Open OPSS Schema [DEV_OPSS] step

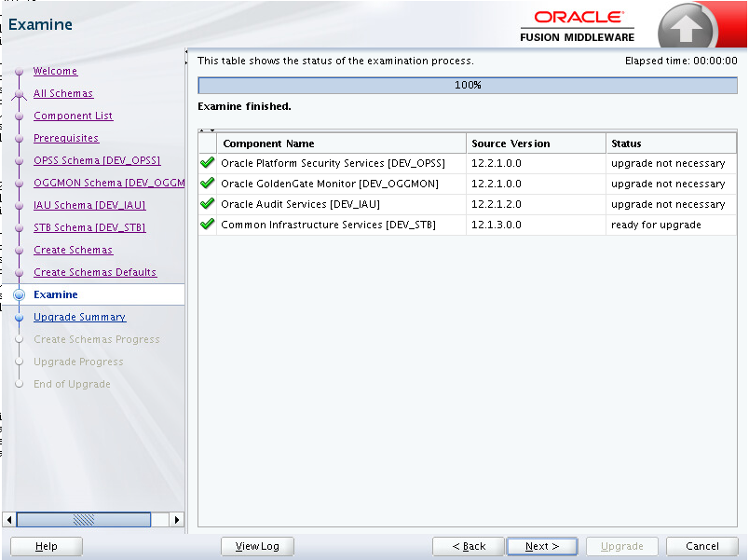[97, 160]
